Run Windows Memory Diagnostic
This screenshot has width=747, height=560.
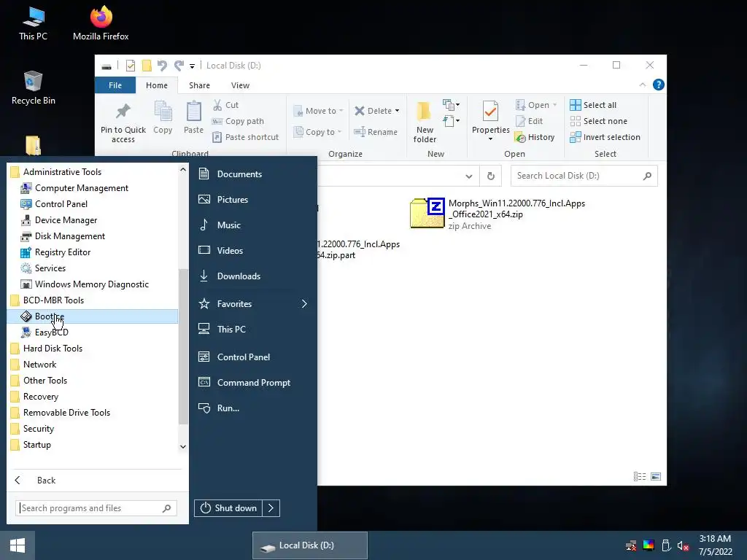click(93, 284)
